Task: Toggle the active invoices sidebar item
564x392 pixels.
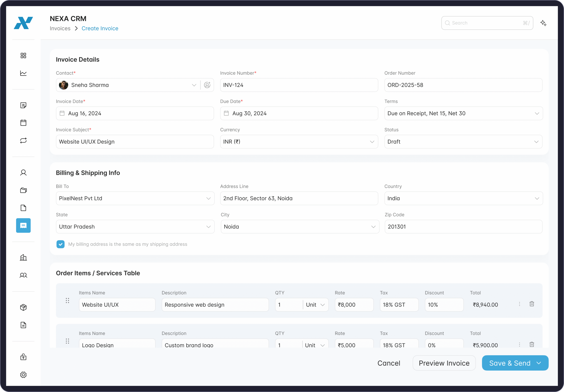Action: [x=23, y=225]
